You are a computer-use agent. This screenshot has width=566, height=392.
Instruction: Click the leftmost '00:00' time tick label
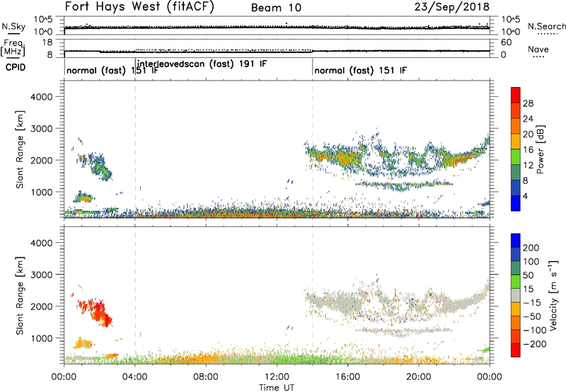(64, 377)
